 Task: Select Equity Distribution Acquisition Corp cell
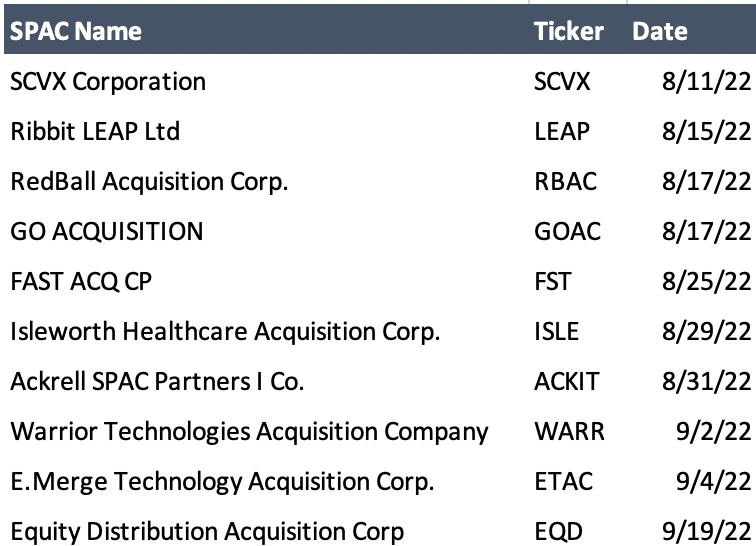[x=207, y=531]
